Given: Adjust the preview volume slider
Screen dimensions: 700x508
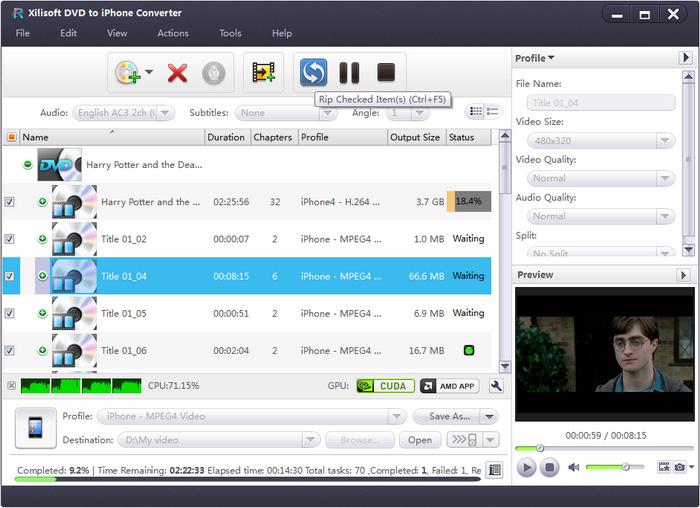Looking at the screenshot, I should [625, 467].
